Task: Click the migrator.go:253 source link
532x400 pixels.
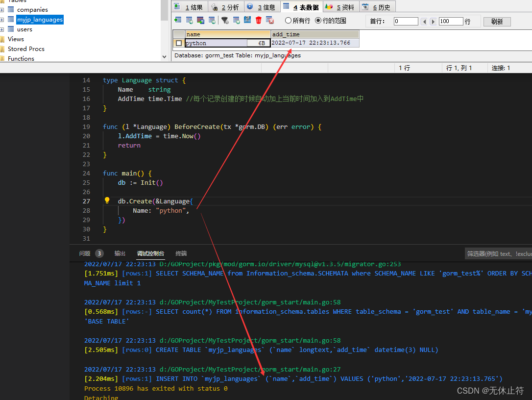Action: point(280,264)
